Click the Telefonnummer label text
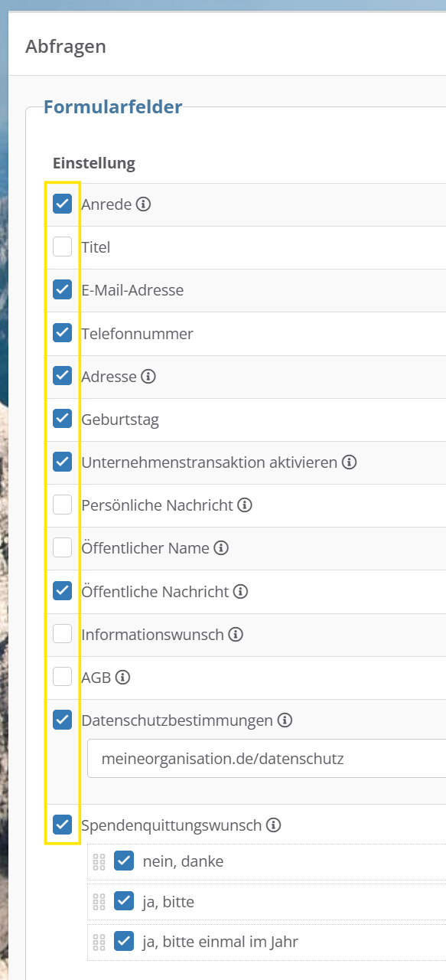 coord(138,334)
